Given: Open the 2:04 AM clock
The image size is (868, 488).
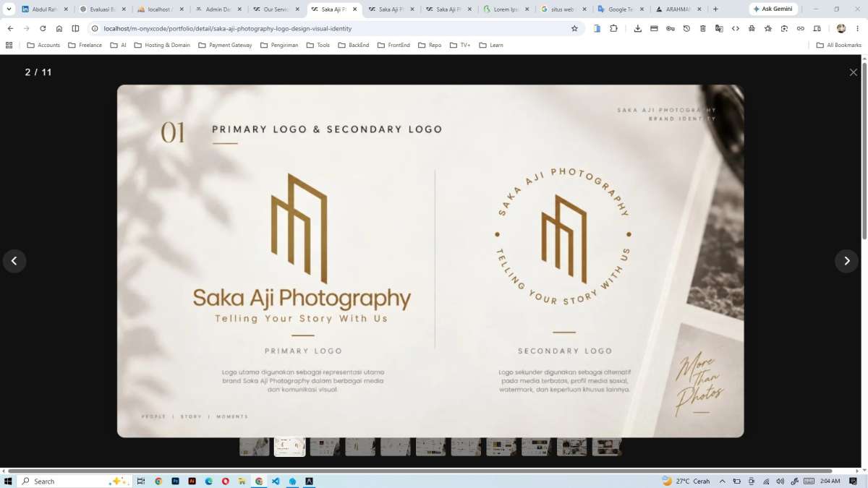Looking at the screenshot, I should 830,481.
